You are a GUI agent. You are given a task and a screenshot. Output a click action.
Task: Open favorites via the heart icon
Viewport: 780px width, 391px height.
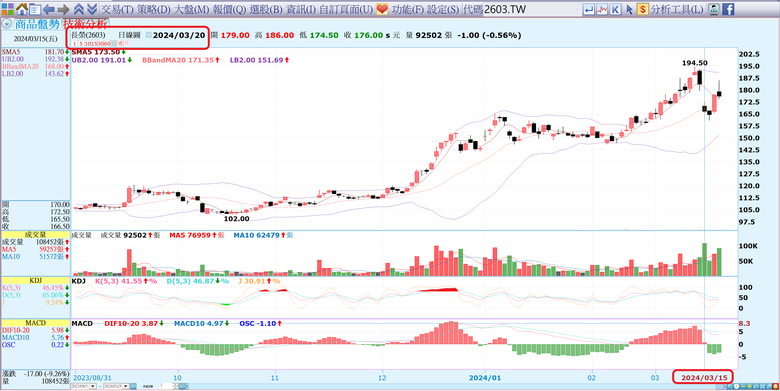point(382,9)
